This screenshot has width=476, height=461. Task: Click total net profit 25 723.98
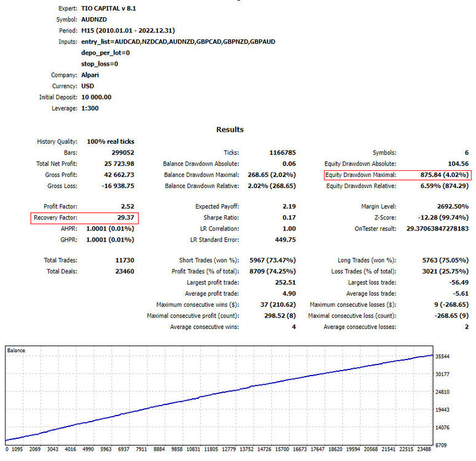(x=119, y=164)
